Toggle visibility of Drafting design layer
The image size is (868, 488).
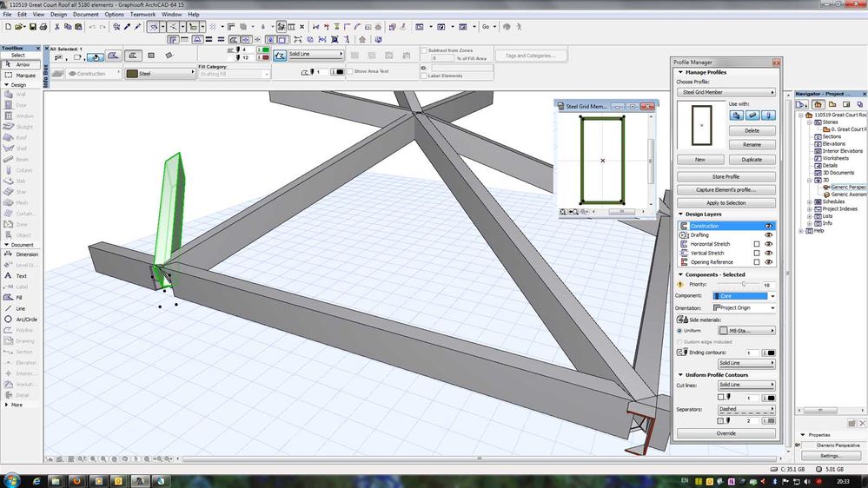tap(768, 235)
